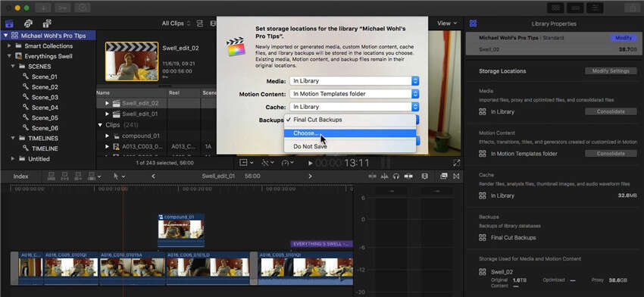This screenshot has height=297, width=644.
Task: Open the All Clips filter dropdown
Action: (x=176, y=23)
